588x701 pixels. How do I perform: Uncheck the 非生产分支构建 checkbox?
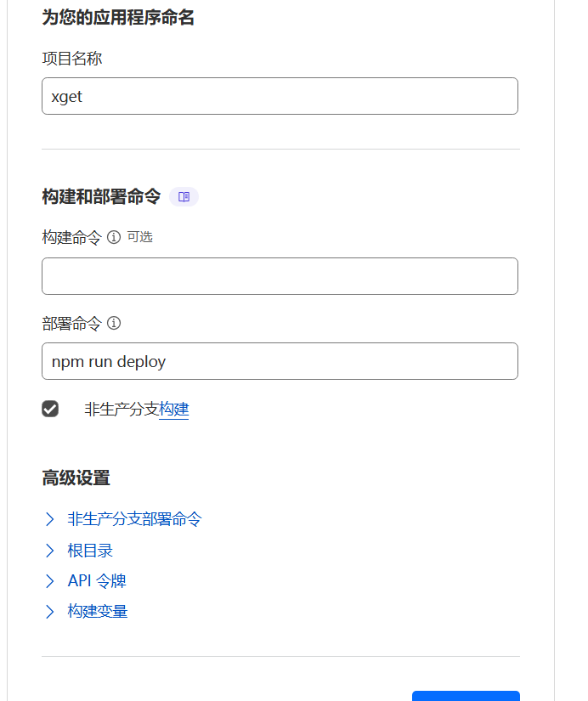(50, 409)
